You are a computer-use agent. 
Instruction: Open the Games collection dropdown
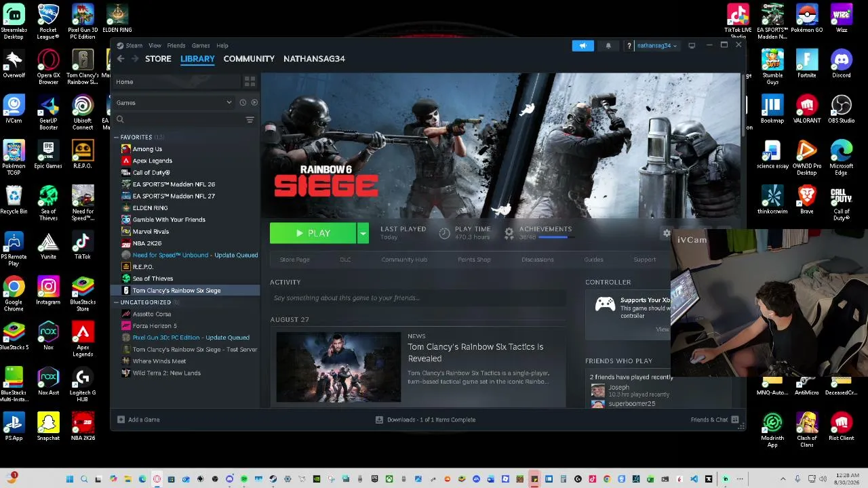174,103
